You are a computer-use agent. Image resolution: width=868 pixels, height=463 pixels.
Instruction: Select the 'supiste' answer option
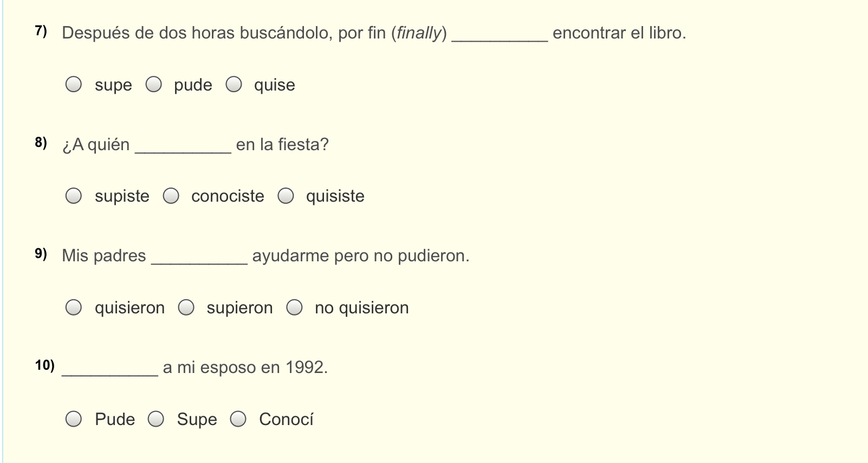[74, 196]
